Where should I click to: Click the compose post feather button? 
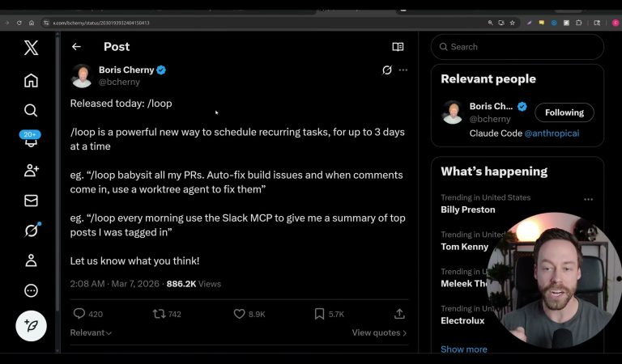tap(31, 325)
